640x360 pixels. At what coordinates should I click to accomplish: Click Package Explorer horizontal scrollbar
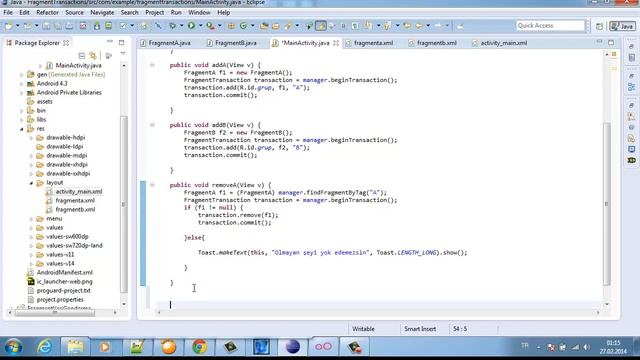[x=55, y=313]
